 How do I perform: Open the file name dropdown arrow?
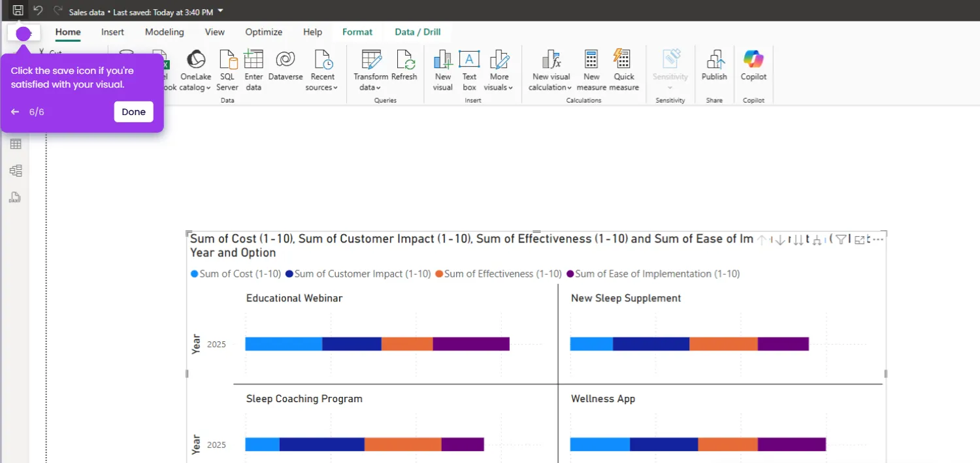click(x=220, y=10)
